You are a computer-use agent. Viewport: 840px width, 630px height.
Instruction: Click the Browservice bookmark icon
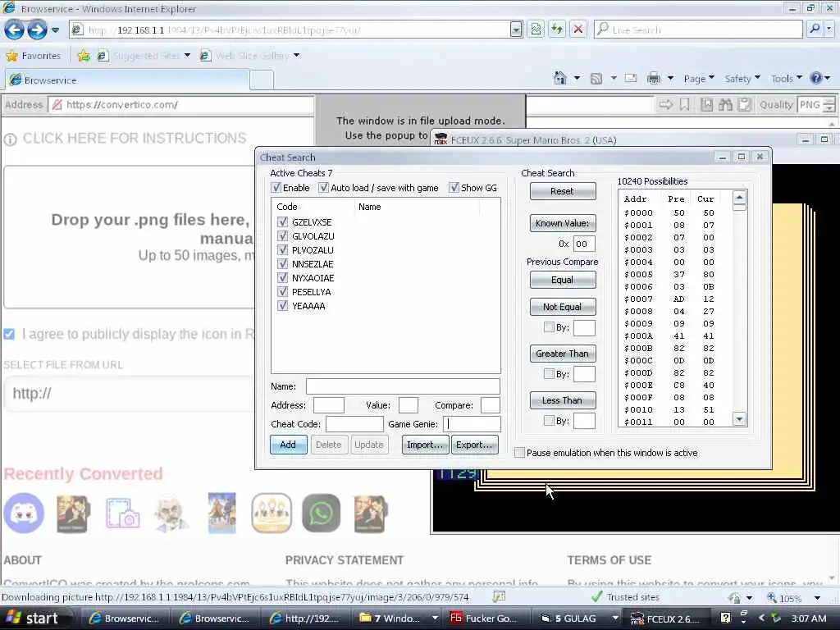(x=685, y=104)
